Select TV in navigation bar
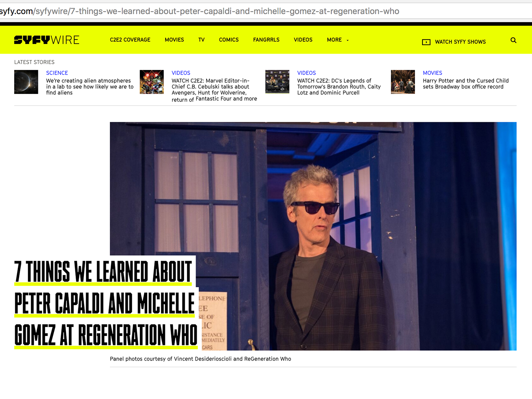The height and width of the screenshot is (399, 532). (202, 40)
